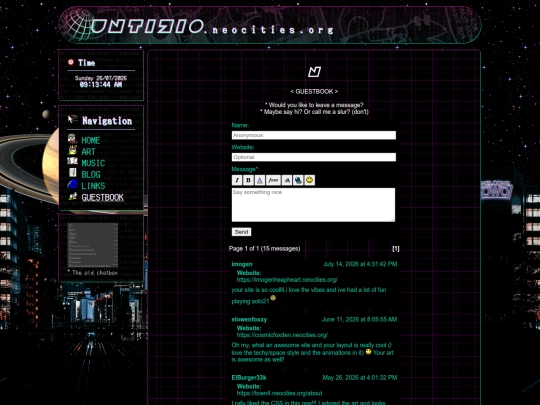Screen dimensions: 540x405
Task: Click the MUSIC navigation icon
Action: tap(72, 161)
